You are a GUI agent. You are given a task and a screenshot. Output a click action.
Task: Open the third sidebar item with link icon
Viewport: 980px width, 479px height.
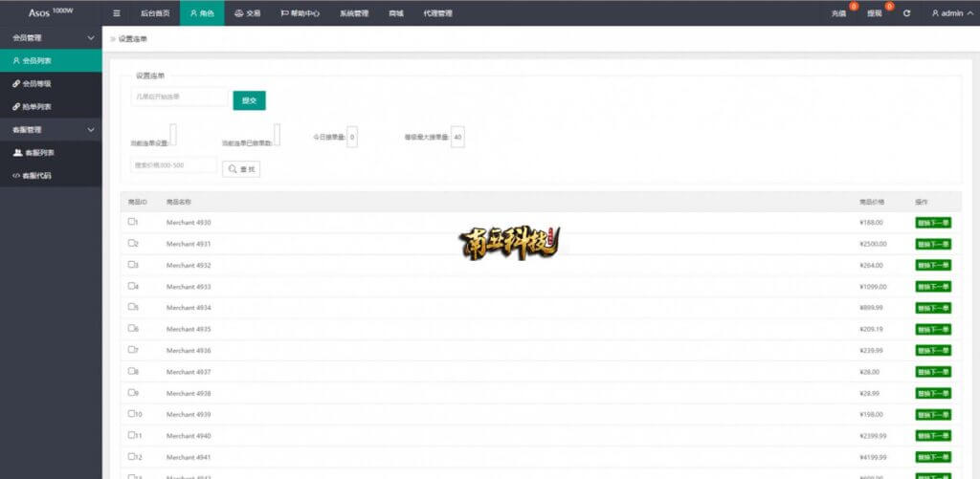pyautogui.click(x=51, y=106)
